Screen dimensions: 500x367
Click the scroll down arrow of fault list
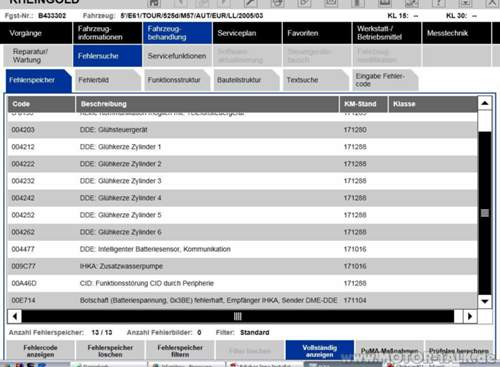coord(485,301)
